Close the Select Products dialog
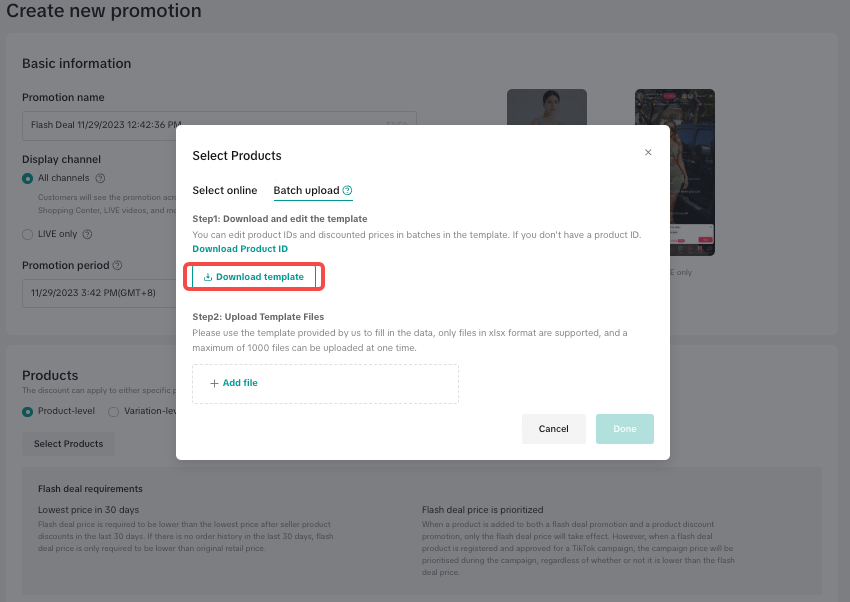 tap(648, 152)
